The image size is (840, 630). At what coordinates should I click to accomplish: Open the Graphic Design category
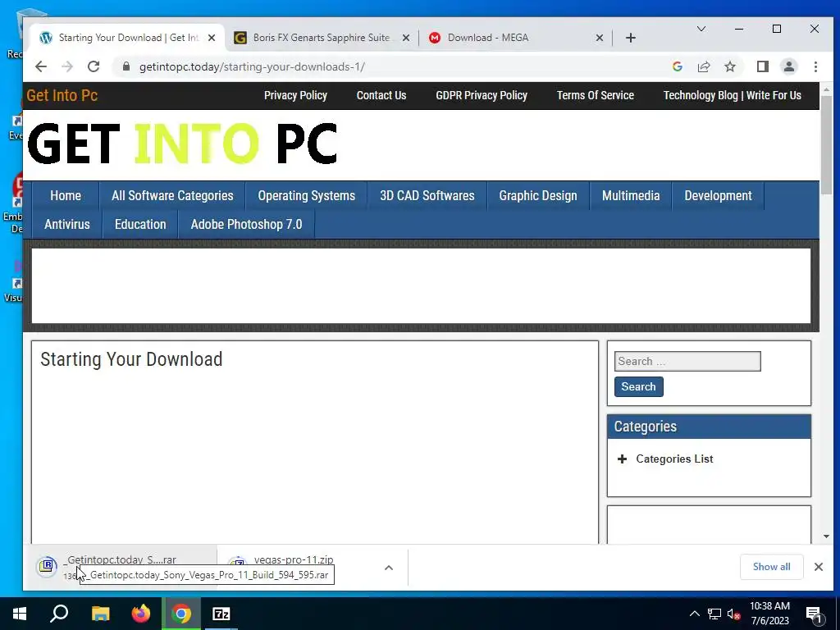(538, 195)
